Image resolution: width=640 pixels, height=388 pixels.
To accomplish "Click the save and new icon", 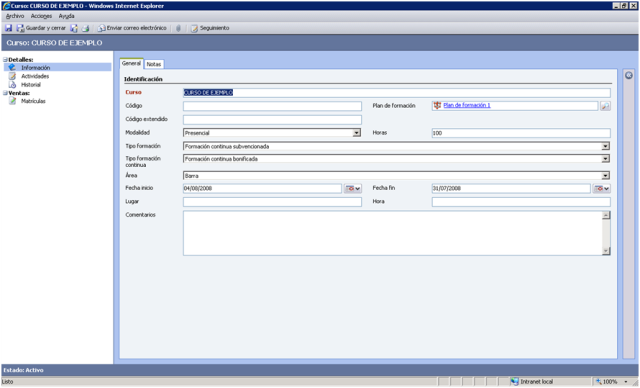I will click(x=74, y=28).
